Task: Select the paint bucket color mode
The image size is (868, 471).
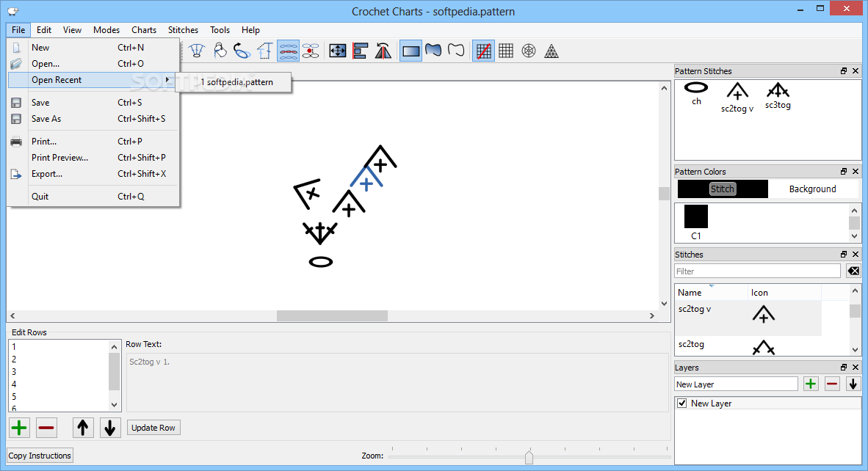Action: tap(220, 51)
